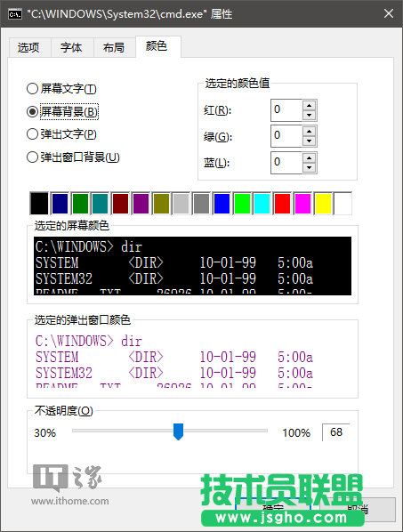The height and width of the screenshot is (532, 403).
Task: Pick the dark blue color swatch
Action: 60,203
